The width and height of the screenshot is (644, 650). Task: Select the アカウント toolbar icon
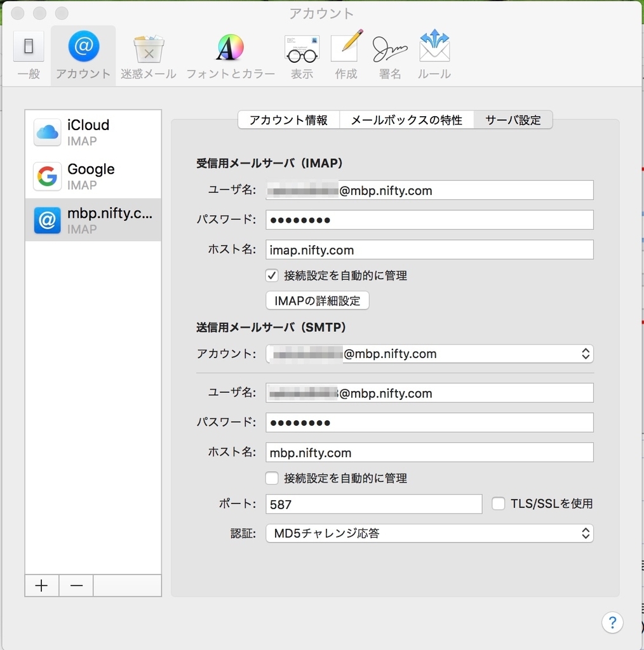coord(83,56)
